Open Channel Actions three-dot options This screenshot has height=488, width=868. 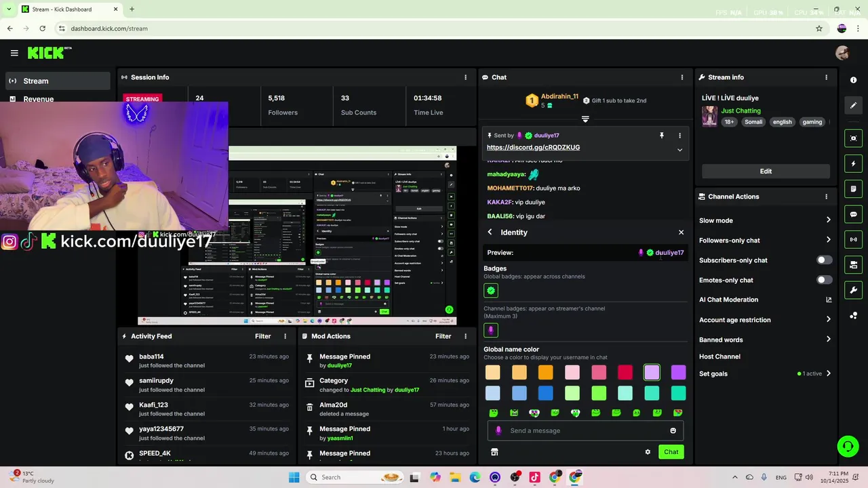click(x=826, y=197)
